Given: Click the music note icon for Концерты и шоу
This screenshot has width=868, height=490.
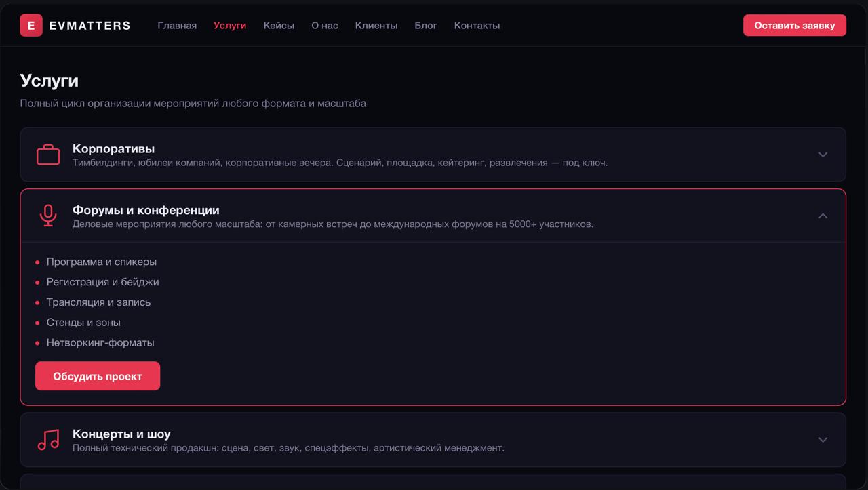Looking at the screenshot, I should click(x=48, y=440).
